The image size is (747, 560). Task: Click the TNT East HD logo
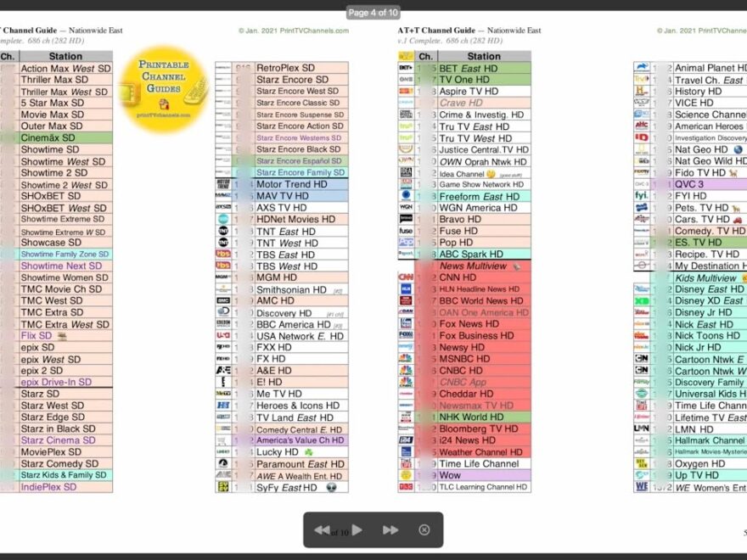[x=223, y=231]
